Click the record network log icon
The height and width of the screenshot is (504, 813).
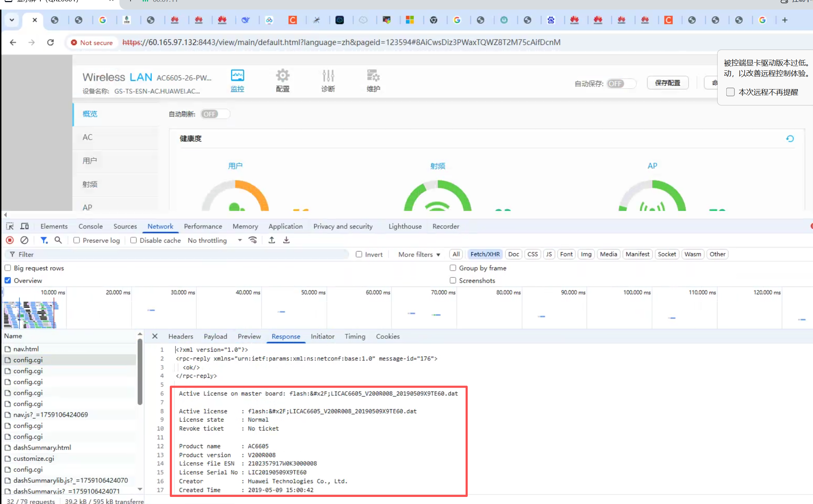click(10, 240)
